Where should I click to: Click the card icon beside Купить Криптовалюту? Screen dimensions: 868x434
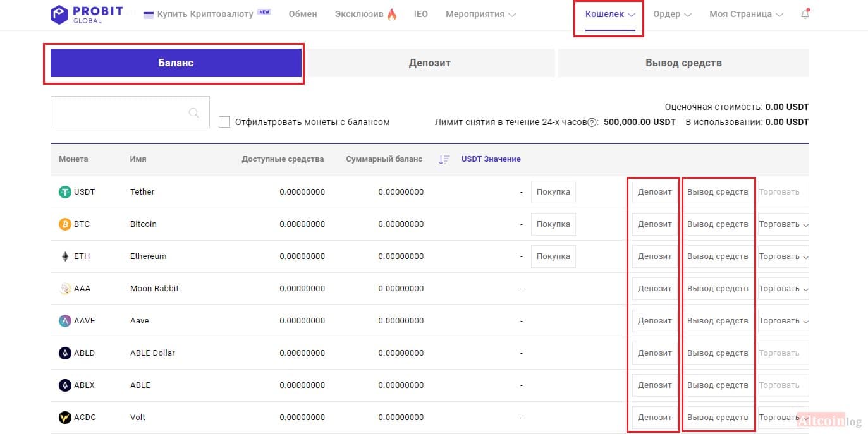coord(149,14)
